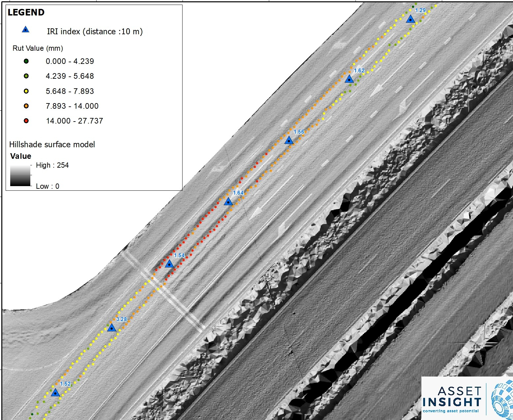Click the 1.52 IRI value label
Viewport: 513px width, 420px height.
pyautogui.click(x=65, y=384)
